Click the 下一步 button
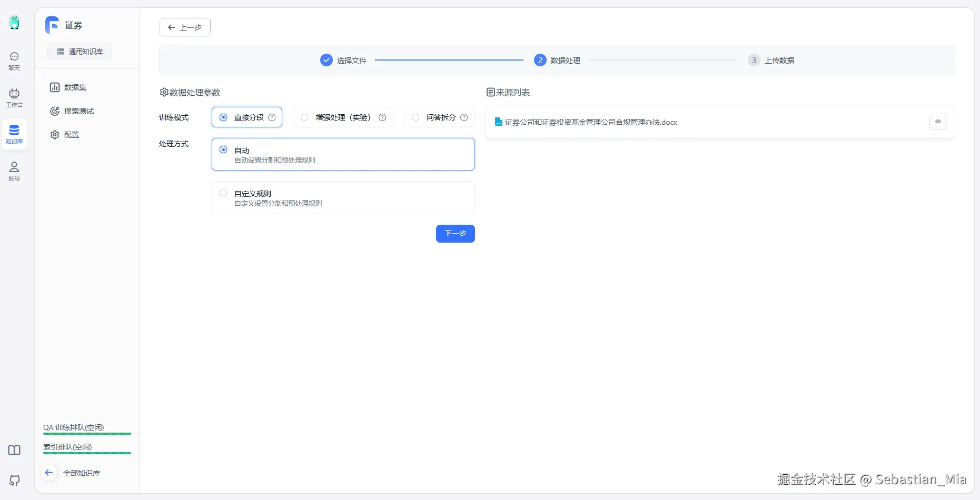Image resolution: width=980 pixels, height=500 pixels. point(456,234)
